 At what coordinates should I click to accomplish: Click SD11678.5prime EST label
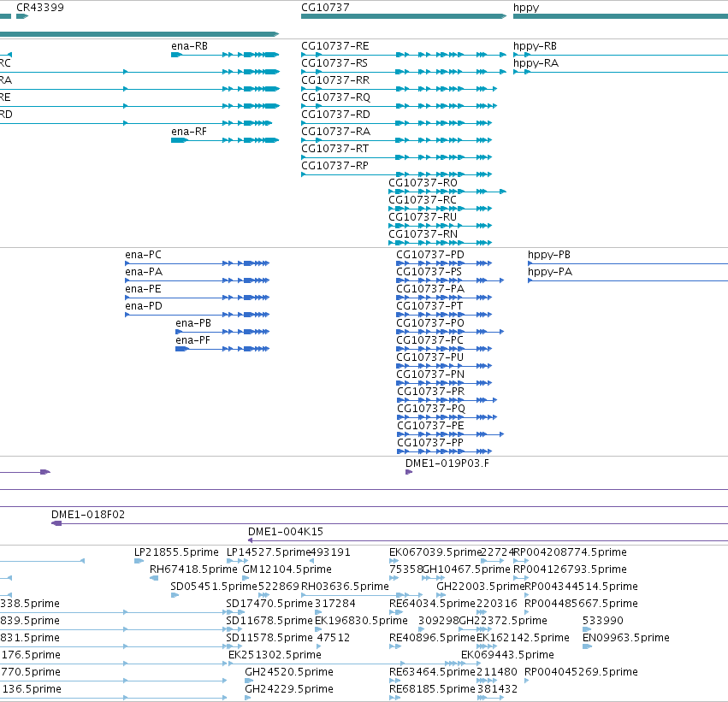[x=269, y=622]
